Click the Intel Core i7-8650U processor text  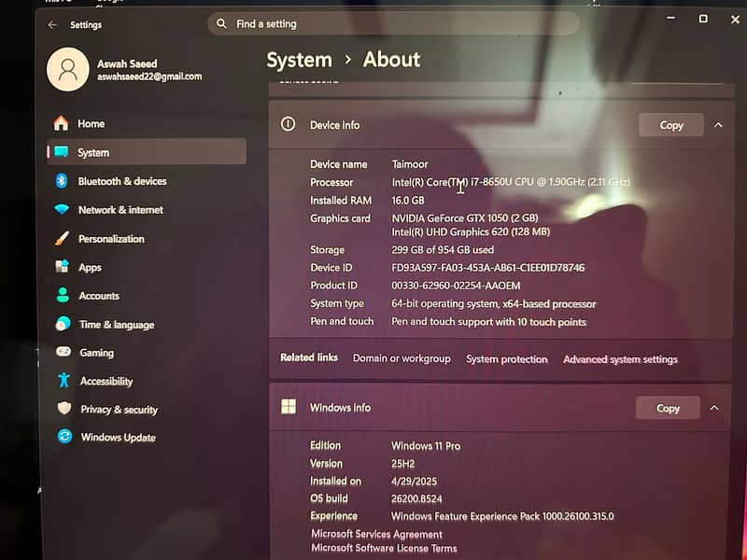click(511, 182)
